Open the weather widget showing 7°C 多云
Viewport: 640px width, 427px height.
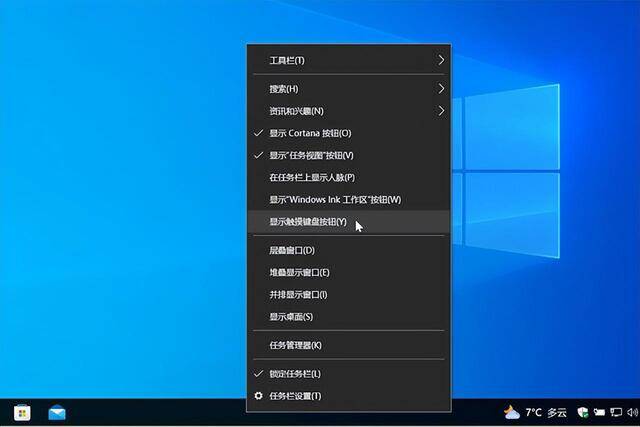tap(535, 413)
